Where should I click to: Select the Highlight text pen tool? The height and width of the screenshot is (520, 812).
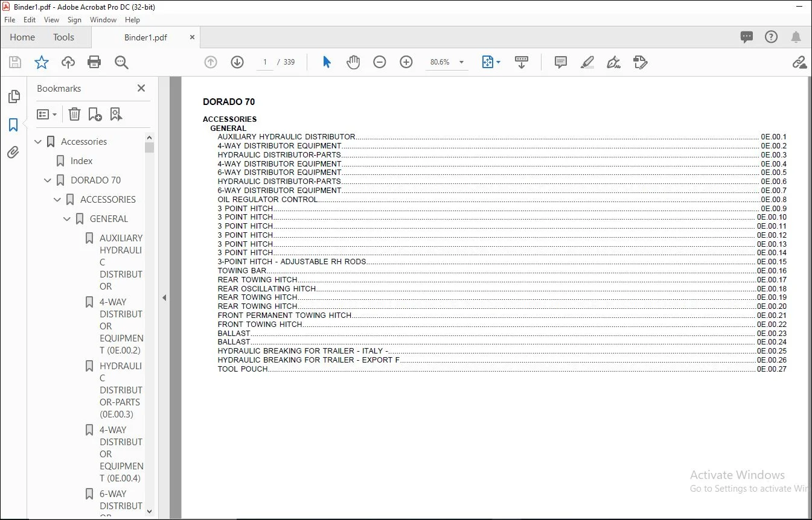[x=587, y=62]
